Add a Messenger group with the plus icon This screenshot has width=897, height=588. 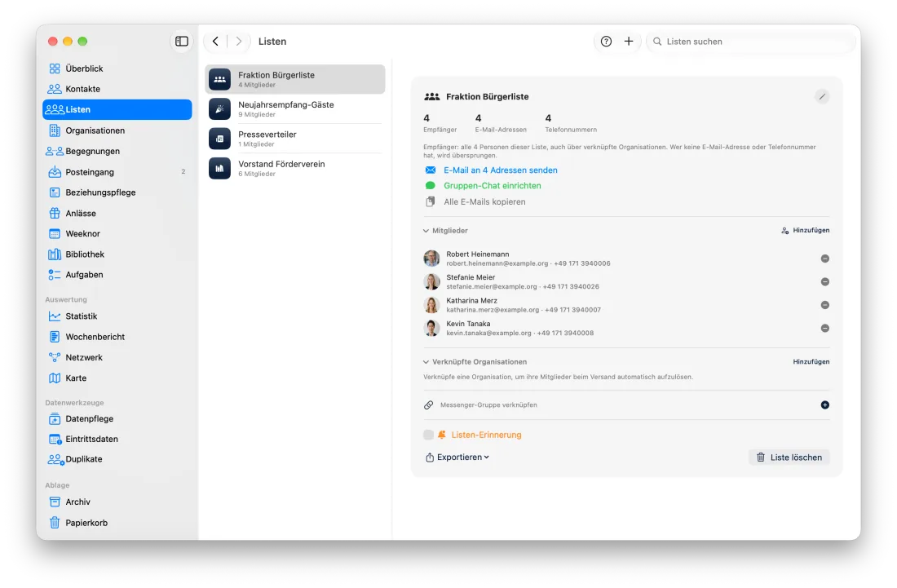[825, 405]
